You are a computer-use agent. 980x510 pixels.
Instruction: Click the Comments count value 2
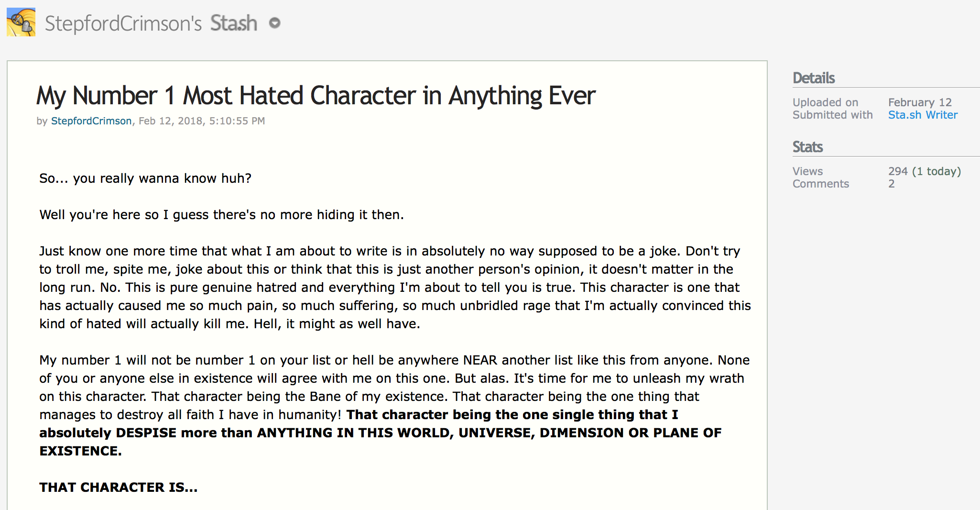coord(892,184)
